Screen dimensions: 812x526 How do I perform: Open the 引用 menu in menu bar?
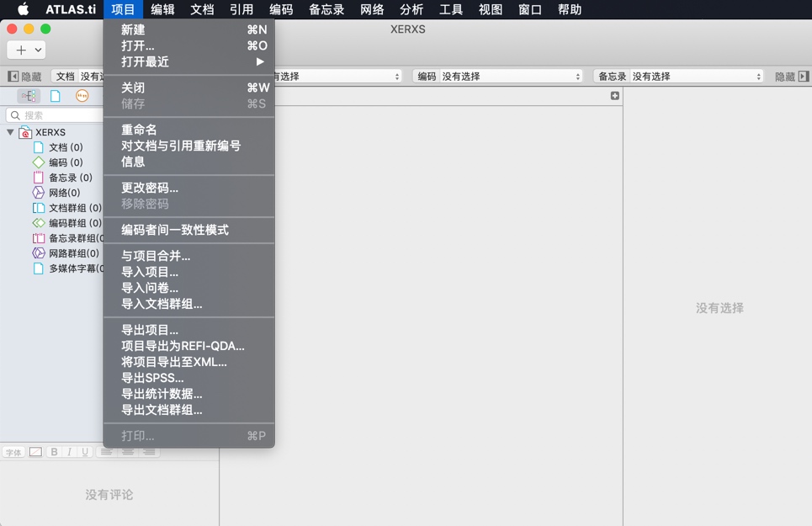pyautogui.click(x=241, y=9)
